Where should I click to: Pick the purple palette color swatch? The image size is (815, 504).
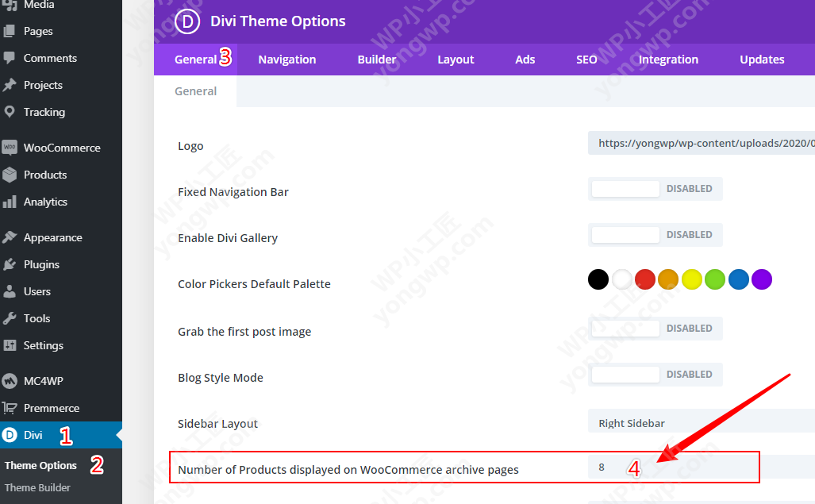coord(762,279)
